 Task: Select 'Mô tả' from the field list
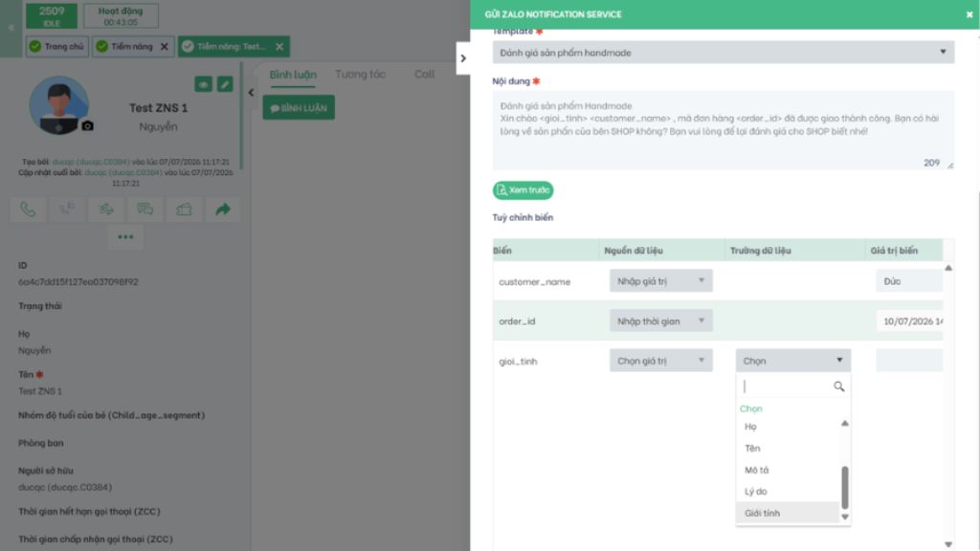[x=789, y=470]
